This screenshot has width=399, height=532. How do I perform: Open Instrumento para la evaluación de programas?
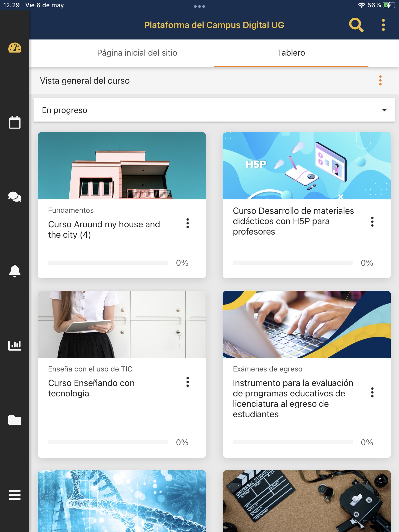click(x=293, y=398)
